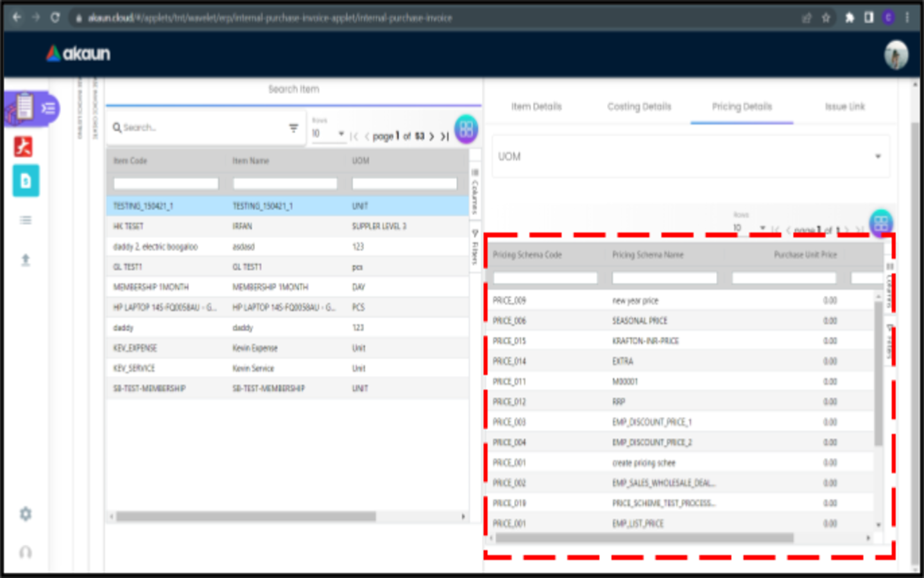Open the list icon in the left sidebar
Image resolution: width=924 pixels, height=578 pixels.
[26, 220]
